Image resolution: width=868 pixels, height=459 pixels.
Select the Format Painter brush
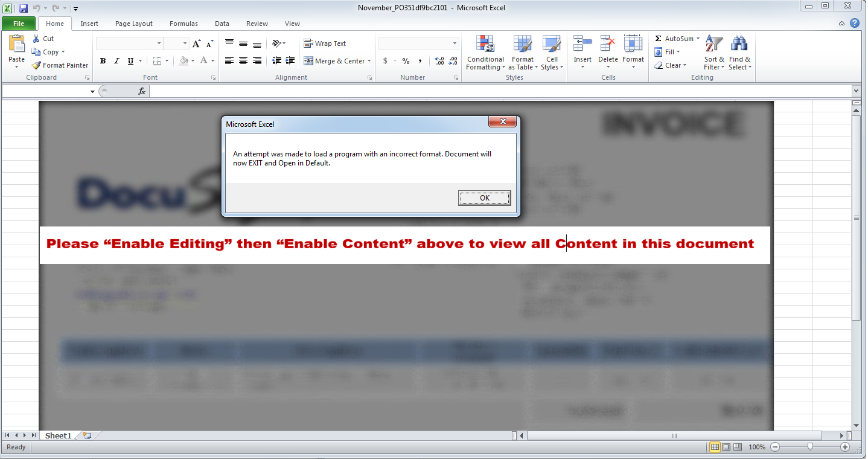click(x=36, y=65)
